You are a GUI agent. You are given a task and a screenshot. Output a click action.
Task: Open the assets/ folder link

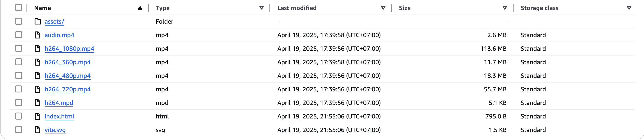click(54, 22)
